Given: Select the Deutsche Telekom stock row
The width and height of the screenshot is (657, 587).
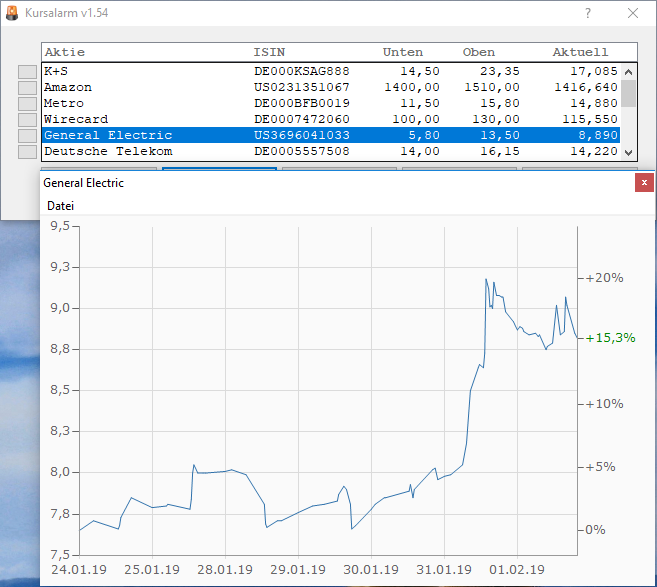Looking at the screenshot, I should (x=331, y=151).
